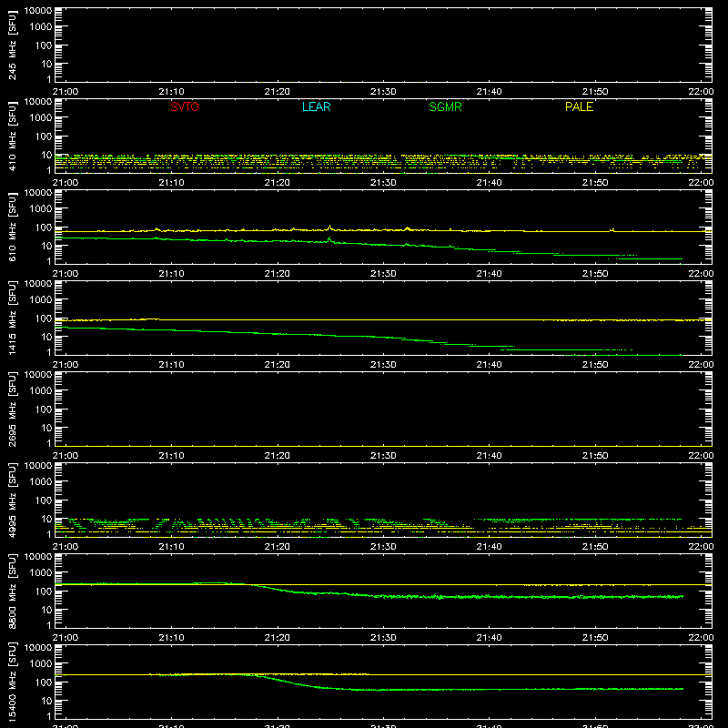Click the yellow spike near 21:25 in 610 MHz

tap(329, 227)
